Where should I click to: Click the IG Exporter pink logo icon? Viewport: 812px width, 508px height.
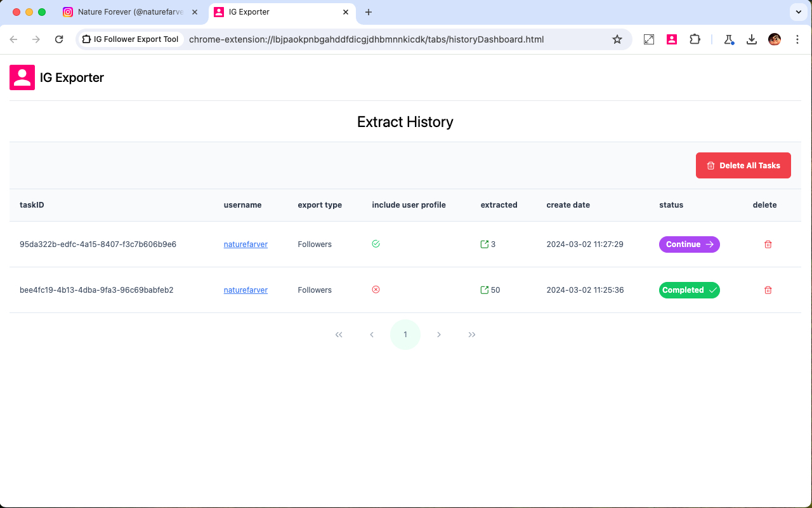click(x=22, y=77)
